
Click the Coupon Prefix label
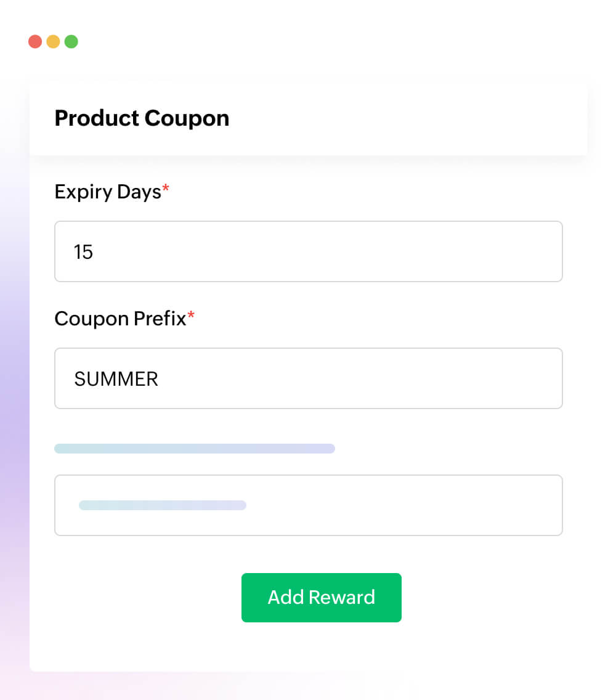tap(120, 319)
